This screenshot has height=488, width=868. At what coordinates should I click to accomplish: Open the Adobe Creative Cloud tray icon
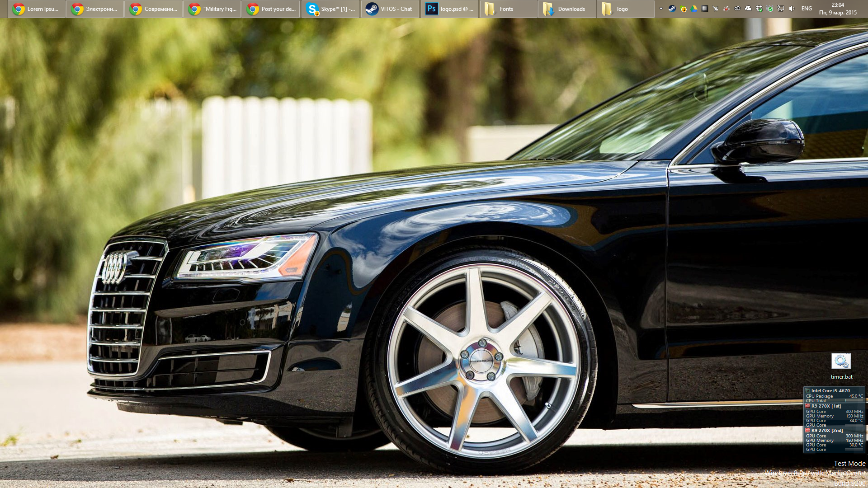click(737, 9)
